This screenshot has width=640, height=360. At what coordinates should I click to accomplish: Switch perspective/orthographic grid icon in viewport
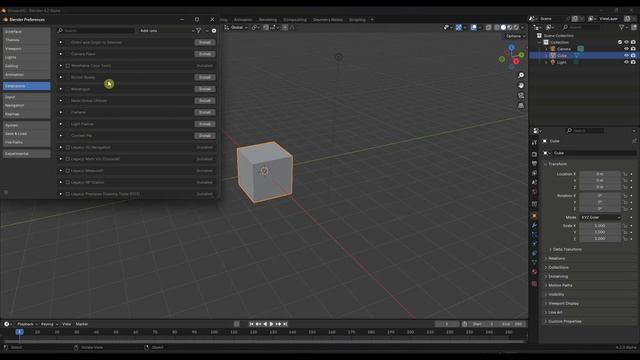(x=521, y=105)
